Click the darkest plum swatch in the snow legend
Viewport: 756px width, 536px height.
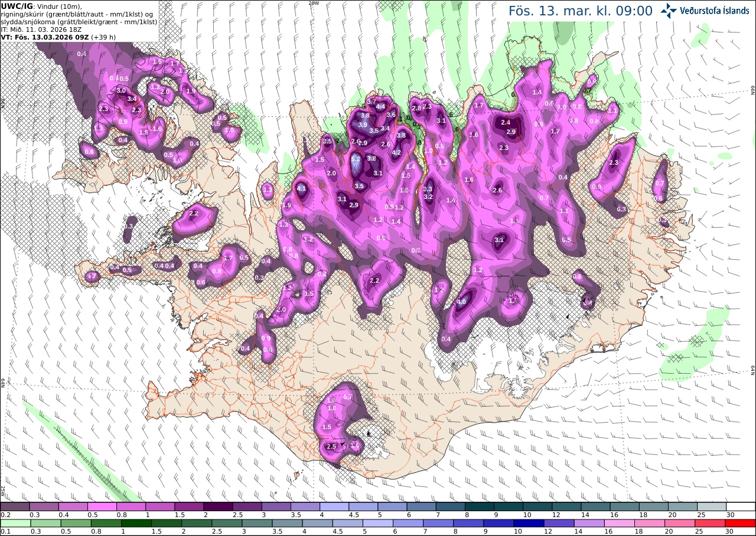218,506
